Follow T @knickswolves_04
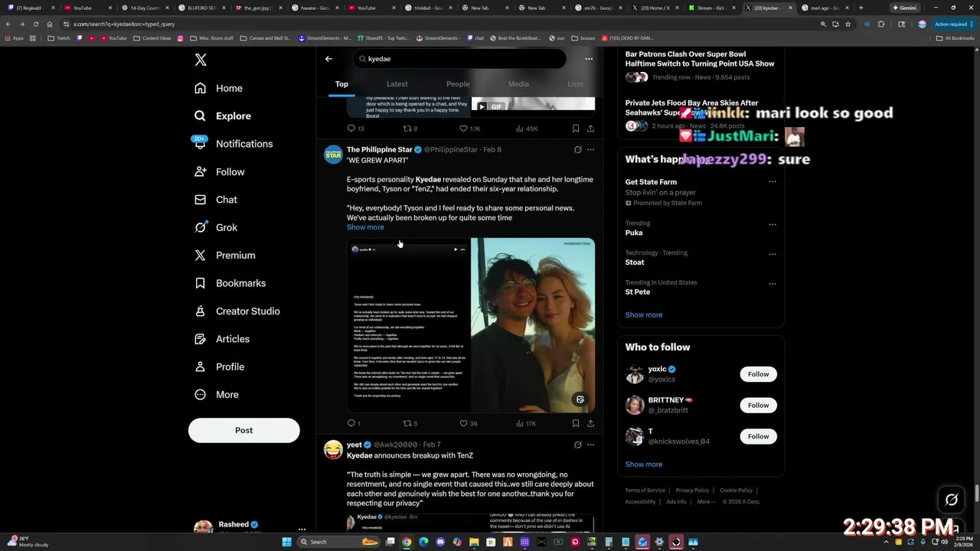Screen dimensions: 980x551 758,436
